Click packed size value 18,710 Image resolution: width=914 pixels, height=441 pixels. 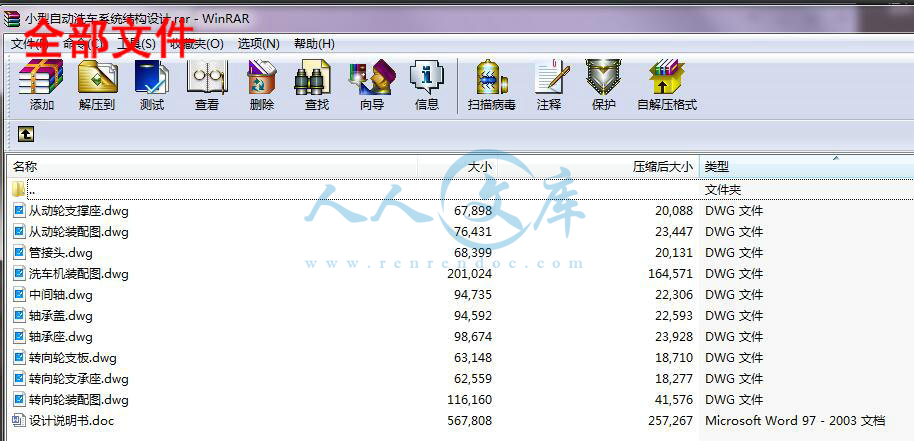[674, 357]
